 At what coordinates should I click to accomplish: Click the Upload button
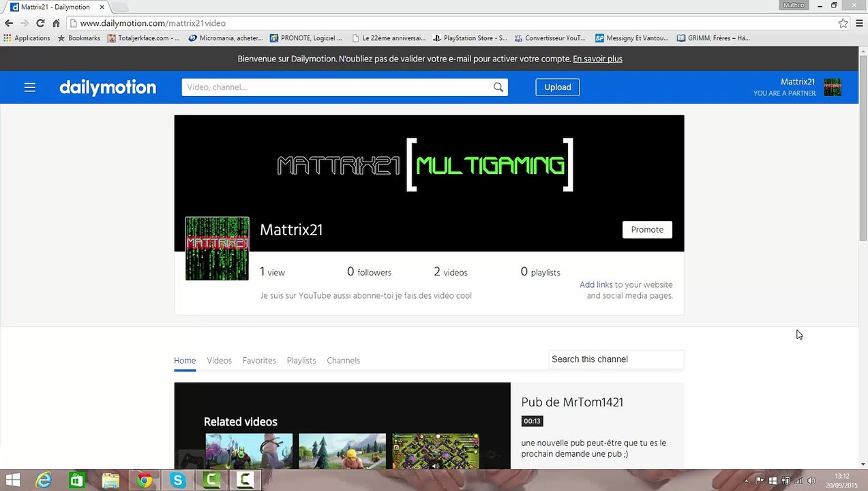[x=557, y=87]
